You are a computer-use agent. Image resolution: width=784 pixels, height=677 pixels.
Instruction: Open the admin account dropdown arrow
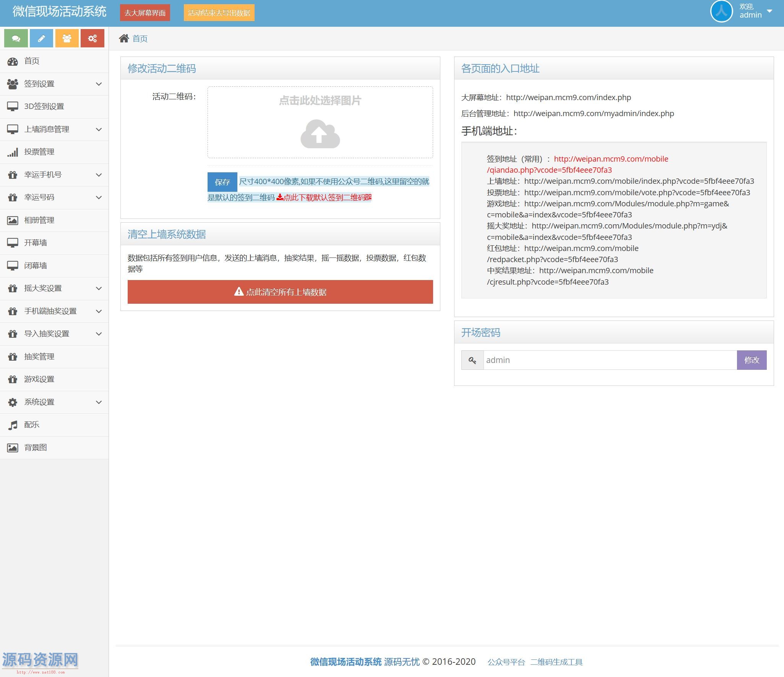(x=769, y=11)
